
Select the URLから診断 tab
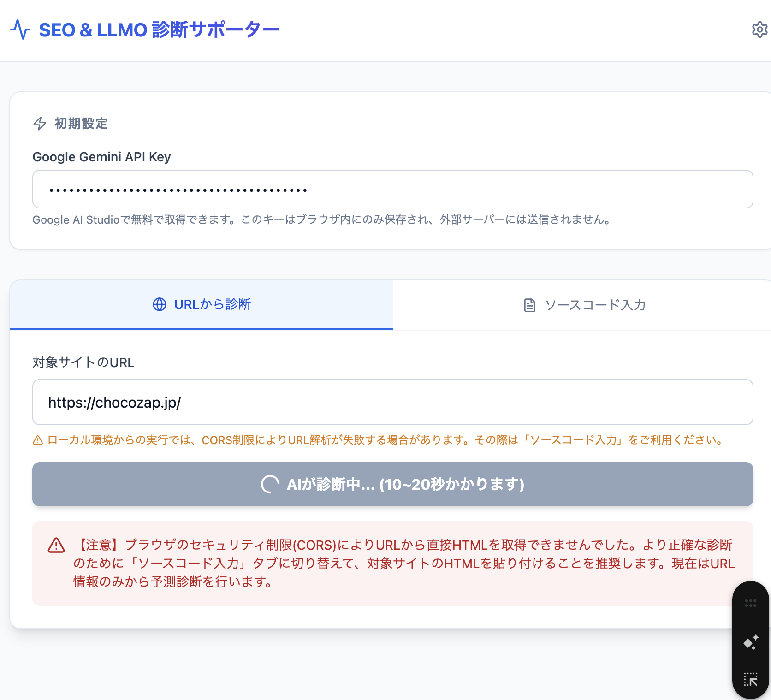click(201, 305)
